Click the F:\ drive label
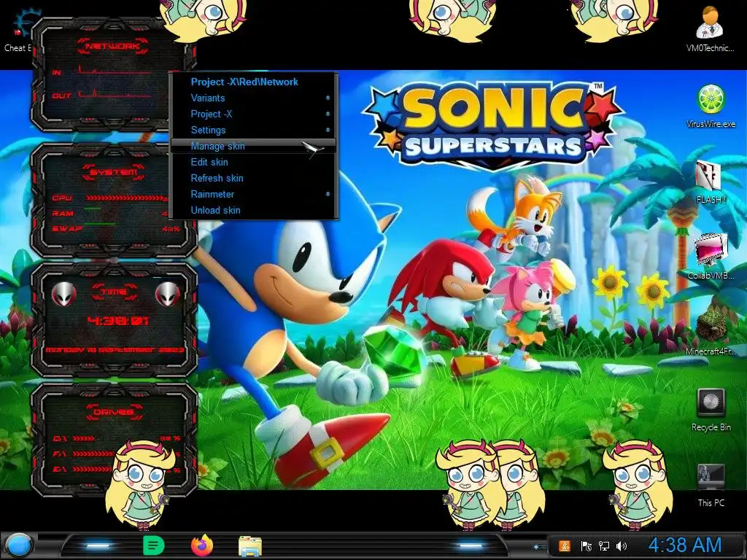Screen dimensions: 747x560 point(60,454)
